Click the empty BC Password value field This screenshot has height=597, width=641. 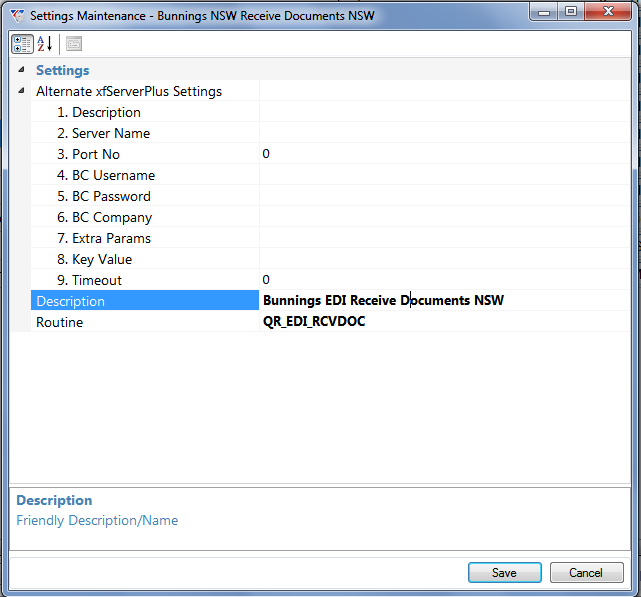click(445, 196)
